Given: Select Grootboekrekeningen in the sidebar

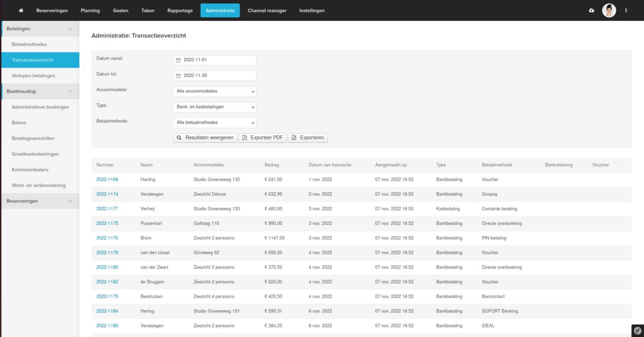Looking at the screenshot, I should click(35, 154).
